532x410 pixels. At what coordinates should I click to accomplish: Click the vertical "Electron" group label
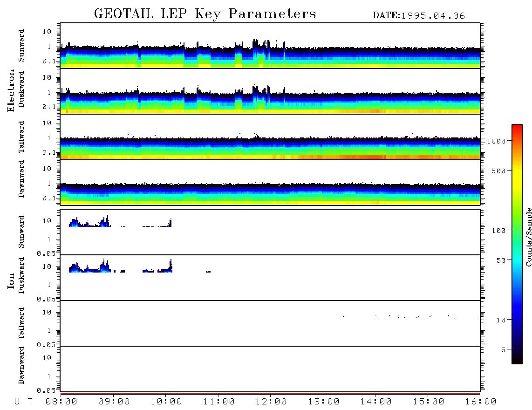coord(11,90)
